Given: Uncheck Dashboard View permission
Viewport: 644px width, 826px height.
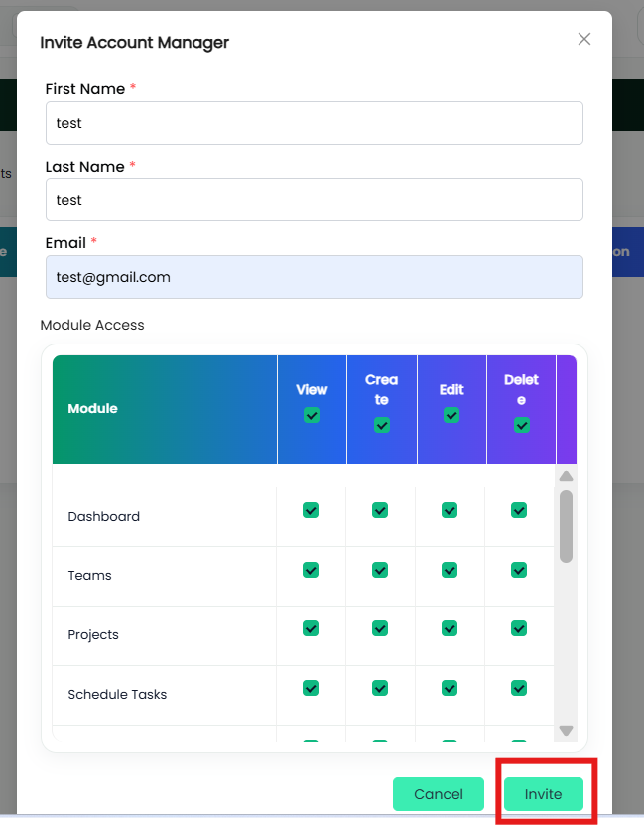Looking at the screenshot, I should coord(311,510).
